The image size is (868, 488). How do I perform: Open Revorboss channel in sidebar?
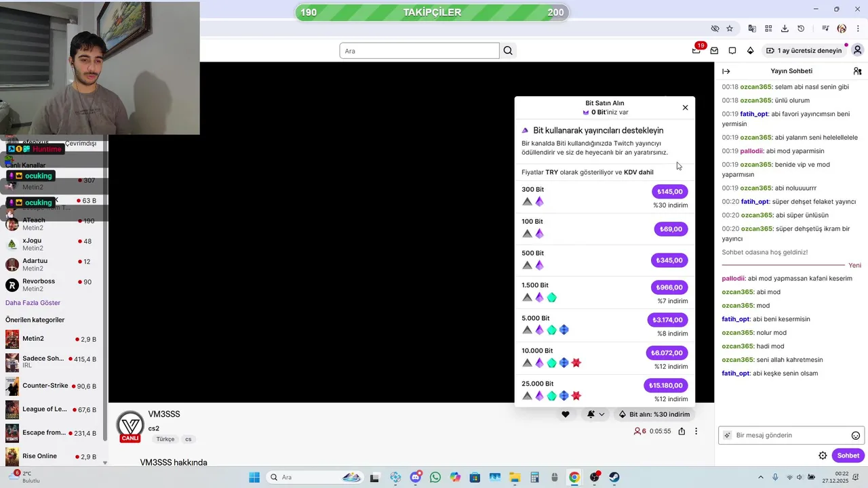pos(52,285)
